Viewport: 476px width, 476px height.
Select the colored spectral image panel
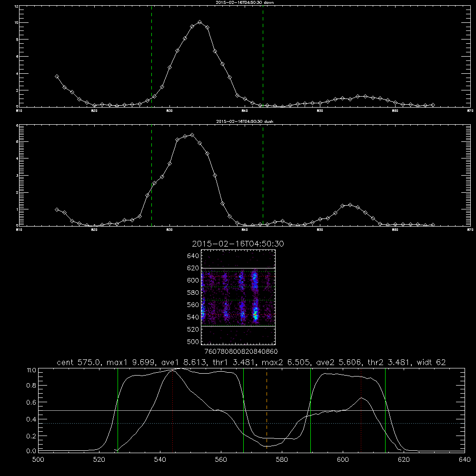(x=238, y=297)
